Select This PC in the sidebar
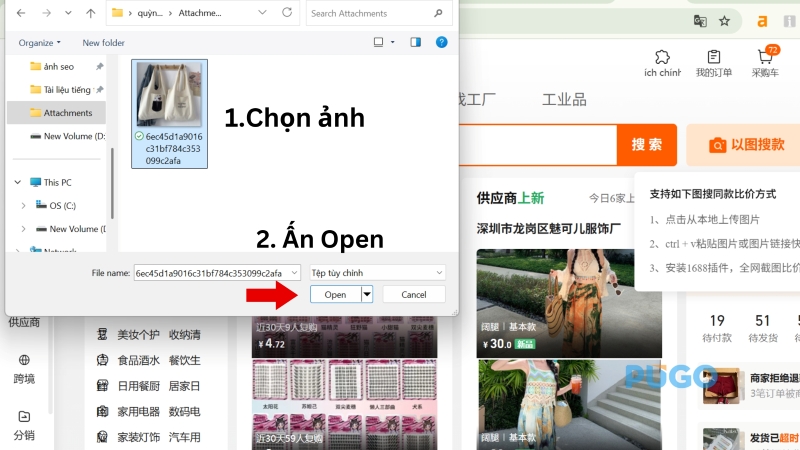Image resolution: width=800 pixels, height=450 pixels. coord(51,182)
